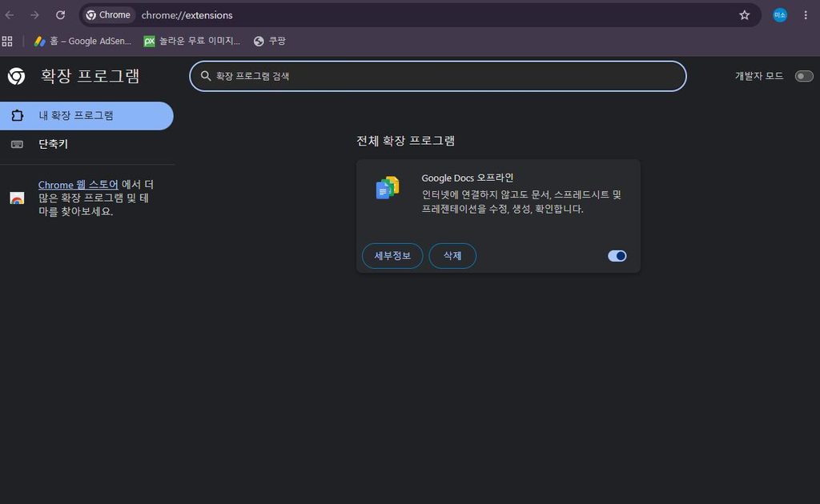Click the browser forward arrow
Image resolution: width=820 pixels, height=504 pixels.
[x=34, y=15]
